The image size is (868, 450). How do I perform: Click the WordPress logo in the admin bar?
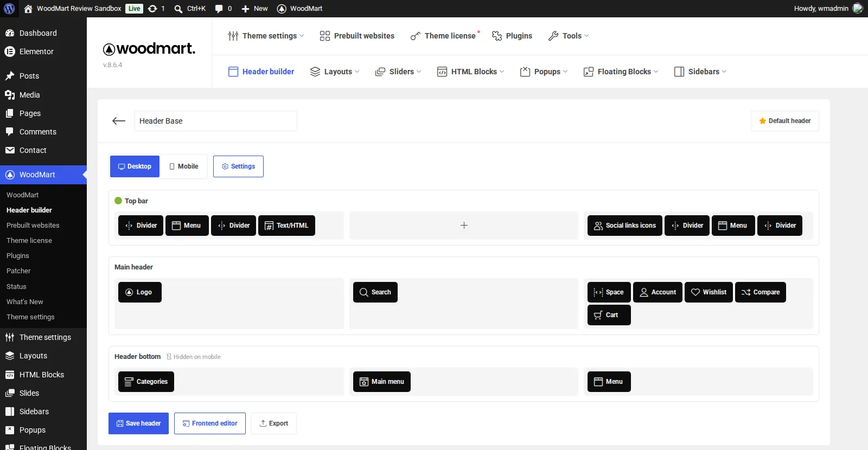pyautogui.click(x=9, y=9)
